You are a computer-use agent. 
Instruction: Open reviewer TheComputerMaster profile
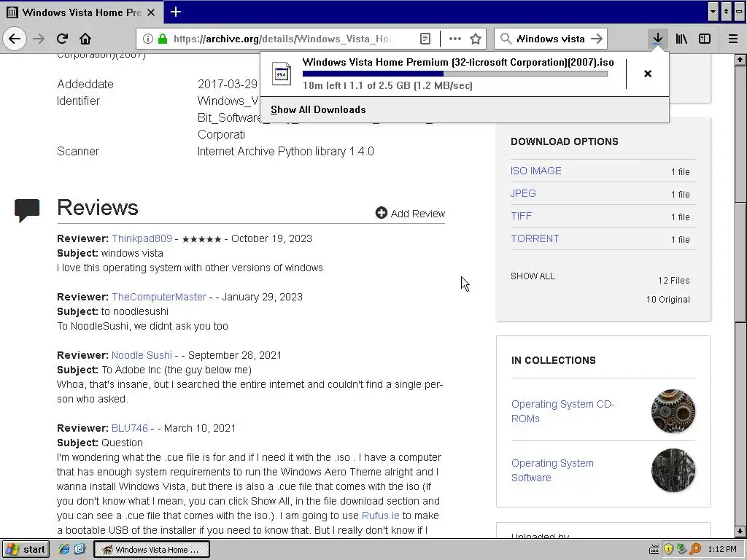coord(158,297)
